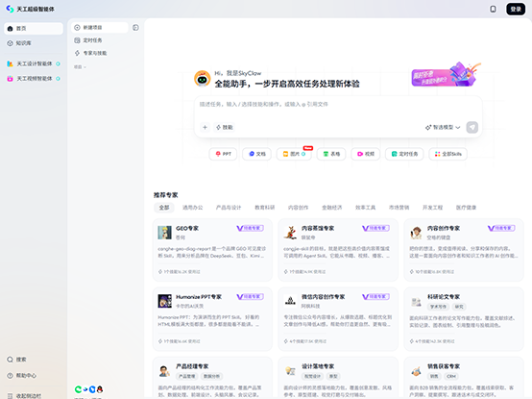Select the 全部 category tab
Image resolution: width=532 pixels, height=399 pixels.
pos(164,208)
